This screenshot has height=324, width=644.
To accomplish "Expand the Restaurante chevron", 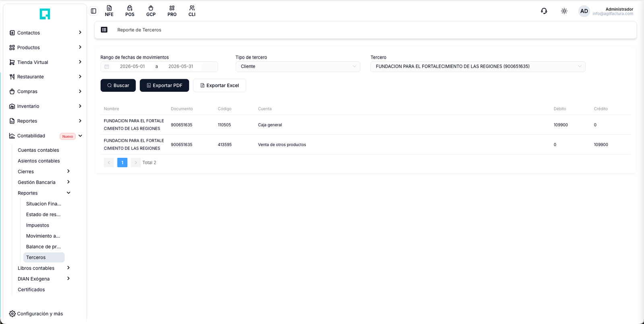I will [x=80, y=76].
